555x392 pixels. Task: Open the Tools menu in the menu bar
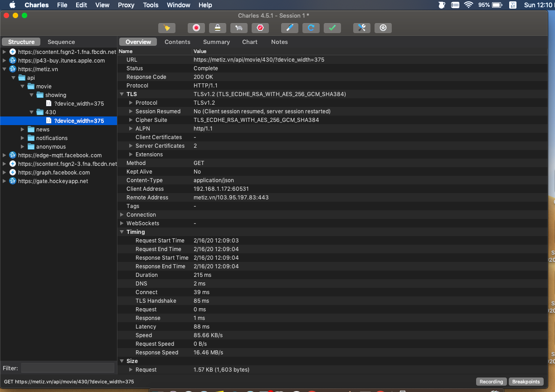(x=151, y=5)
